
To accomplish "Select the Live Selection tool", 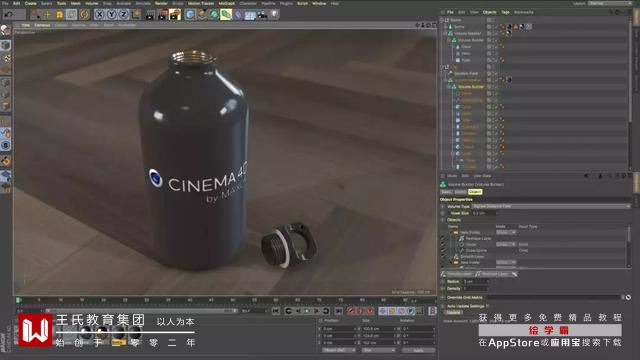I will (36, 15).
